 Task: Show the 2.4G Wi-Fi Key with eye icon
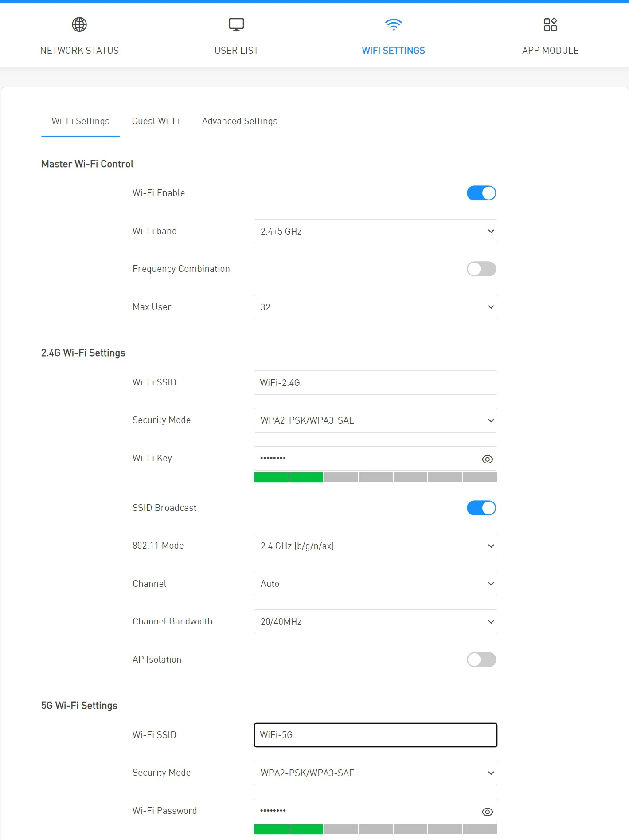click(487, 459)
